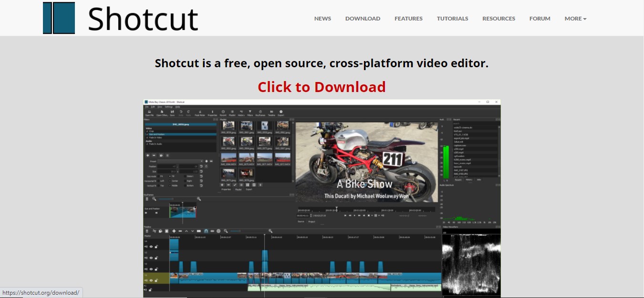Click the Paste clipboard icon in the timeline toolbar
The width and height of the screenshot is (644, 298).
pos(166,231)
